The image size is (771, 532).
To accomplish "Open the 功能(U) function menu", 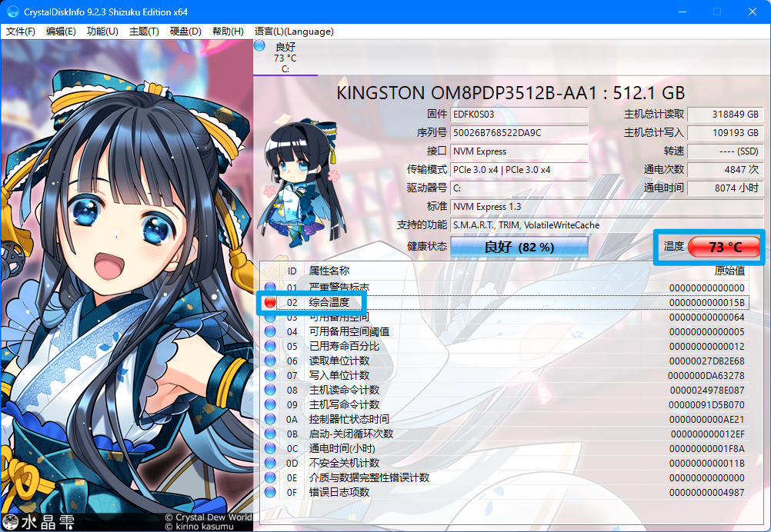I will (x=102, y=32).
